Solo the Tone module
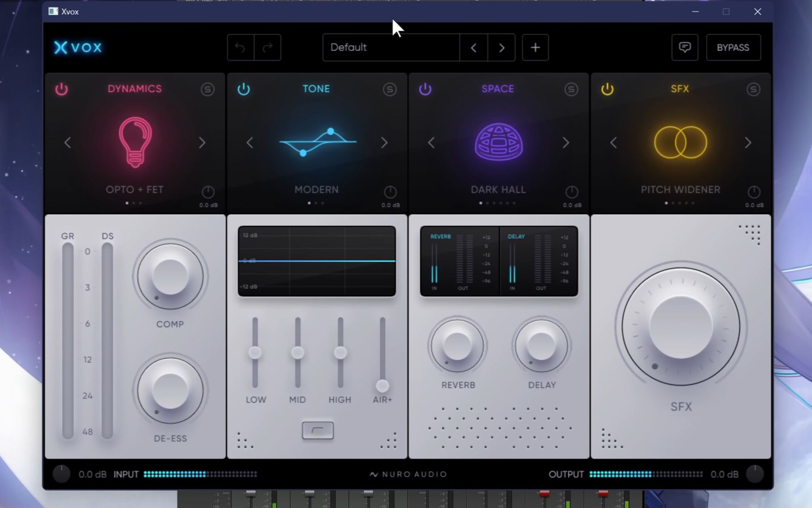The image size is (812, 508). click(389, 89)
